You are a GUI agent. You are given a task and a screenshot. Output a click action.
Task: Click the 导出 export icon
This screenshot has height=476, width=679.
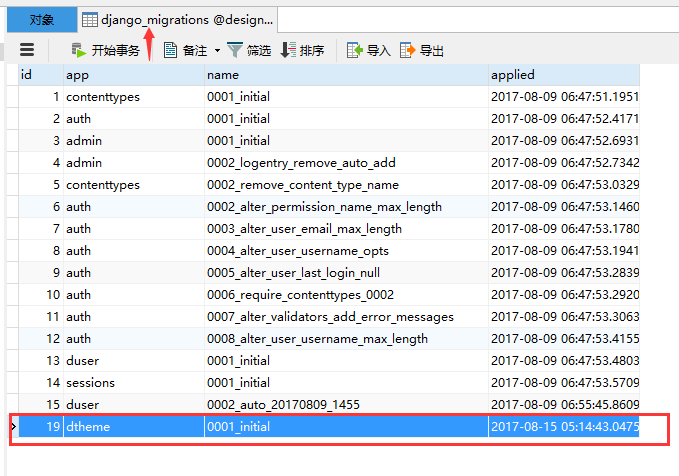407,50
